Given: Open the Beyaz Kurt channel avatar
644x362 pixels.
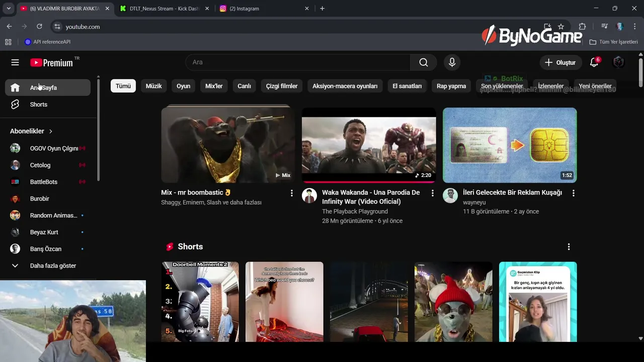Looking at the screenshot, I should [15, 232].
